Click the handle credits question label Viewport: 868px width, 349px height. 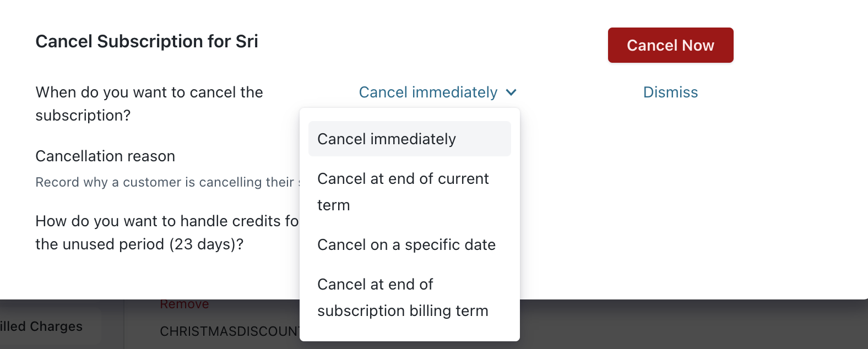pyautogui.click(x=166, y=221)
